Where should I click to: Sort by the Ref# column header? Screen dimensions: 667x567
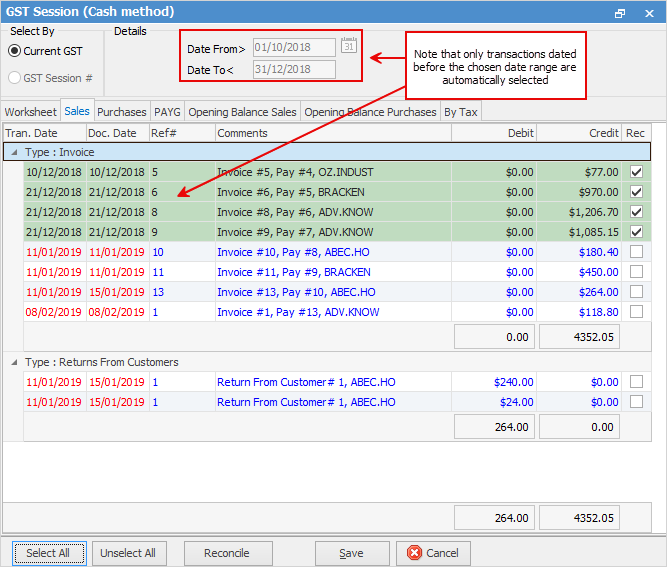(182, 133)
